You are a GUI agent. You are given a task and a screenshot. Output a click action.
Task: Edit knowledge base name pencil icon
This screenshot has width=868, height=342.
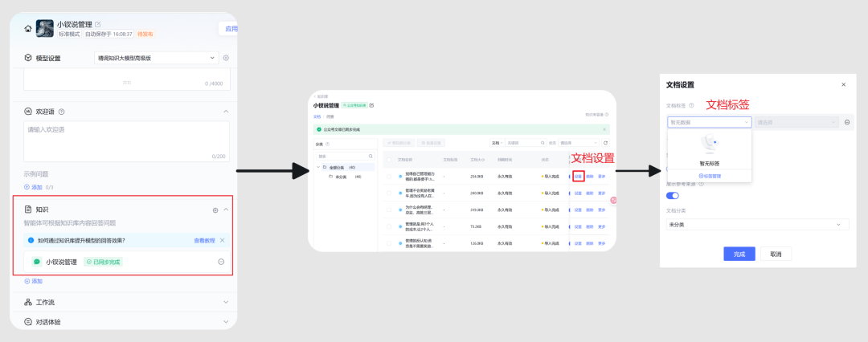371,105
